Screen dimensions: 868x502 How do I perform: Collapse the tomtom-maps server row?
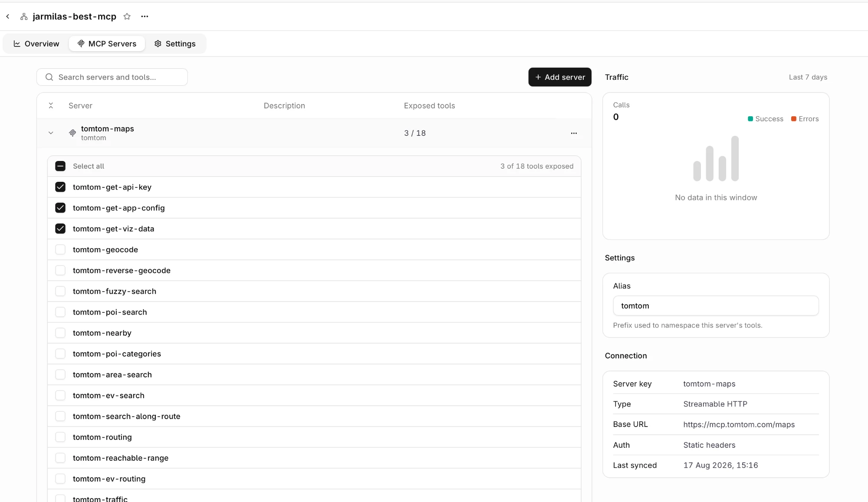tap(51, 133)
